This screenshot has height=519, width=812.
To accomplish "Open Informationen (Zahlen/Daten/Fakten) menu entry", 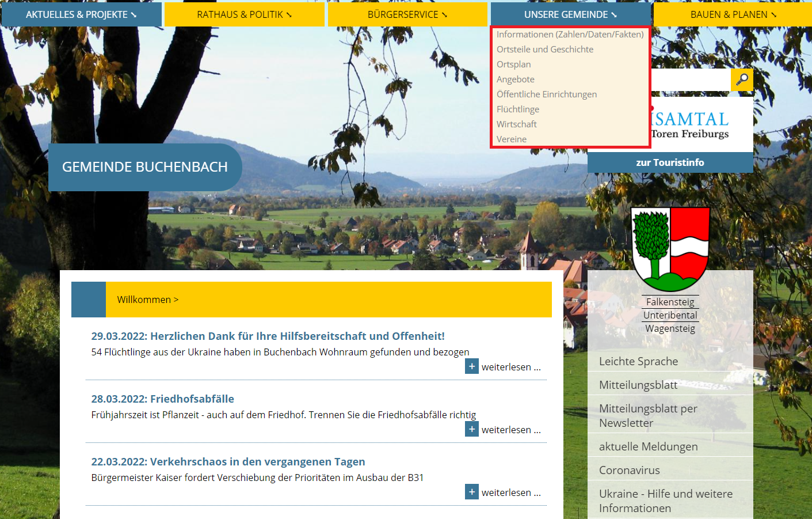I will (570, 35).
